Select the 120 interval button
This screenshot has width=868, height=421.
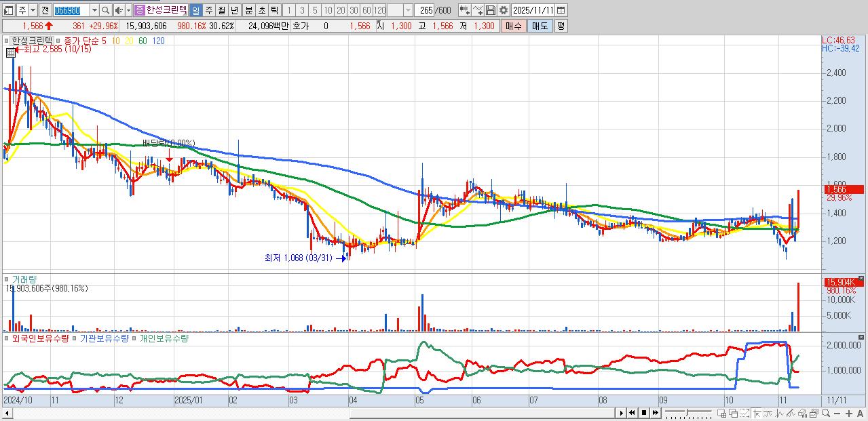click(x=379, y=10)
